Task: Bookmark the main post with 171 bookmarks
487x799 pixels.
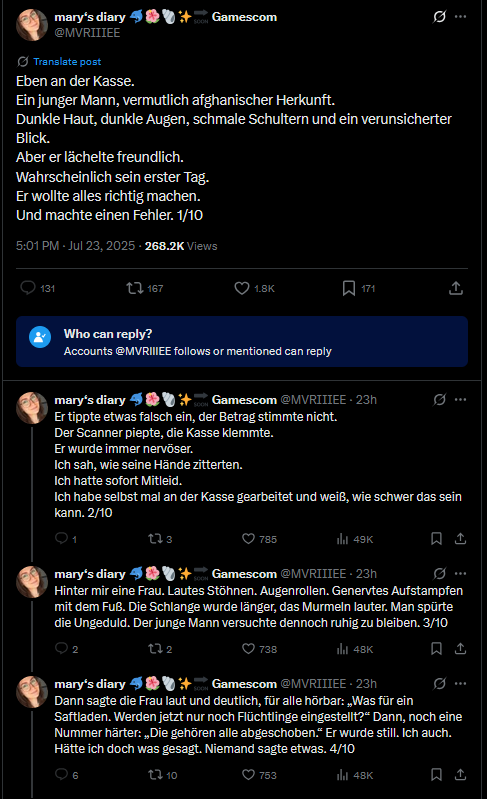Action: 349,288
